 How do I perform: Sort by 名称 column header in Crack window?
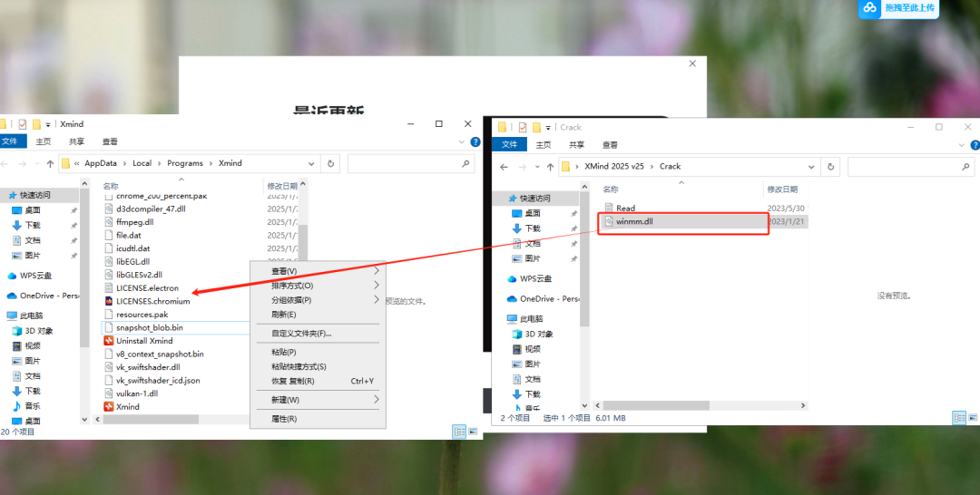612,189
